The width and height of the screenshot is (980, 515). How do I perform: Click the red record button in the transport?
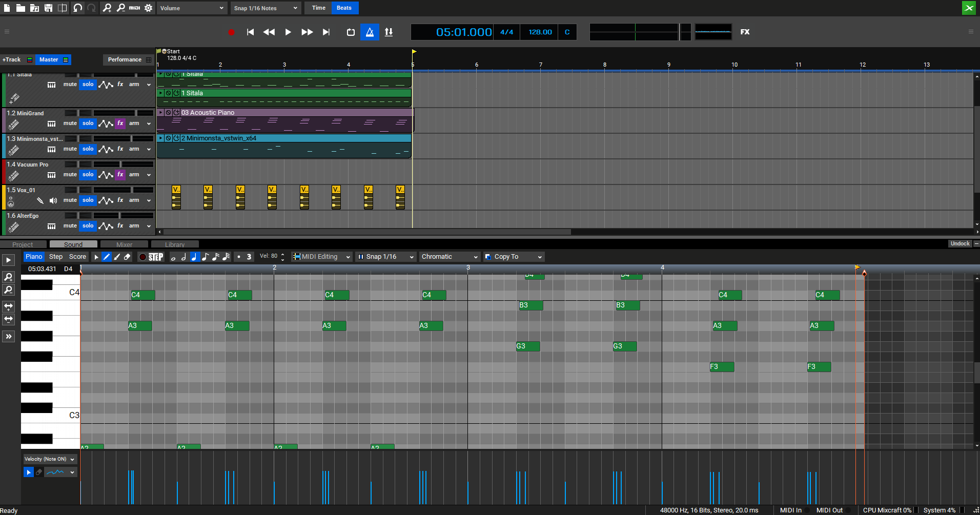(x=231, y=32)
